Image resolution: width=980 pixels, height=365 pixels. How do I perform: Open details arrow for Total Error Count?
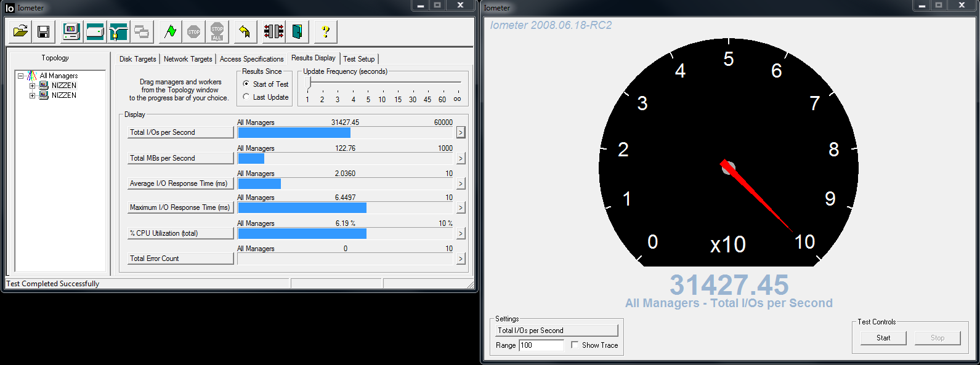(461, 259)
